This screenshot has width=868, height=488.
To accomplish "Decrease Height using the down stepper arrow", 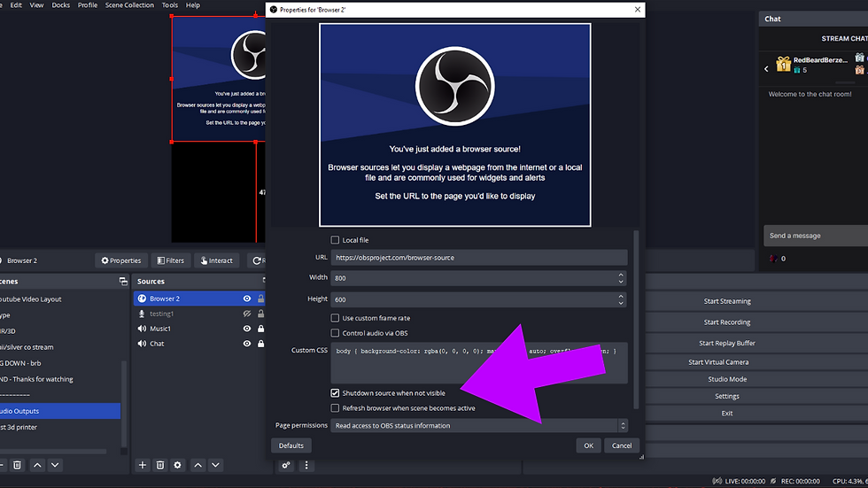I will pyautogui.click(x=621, y=303).
